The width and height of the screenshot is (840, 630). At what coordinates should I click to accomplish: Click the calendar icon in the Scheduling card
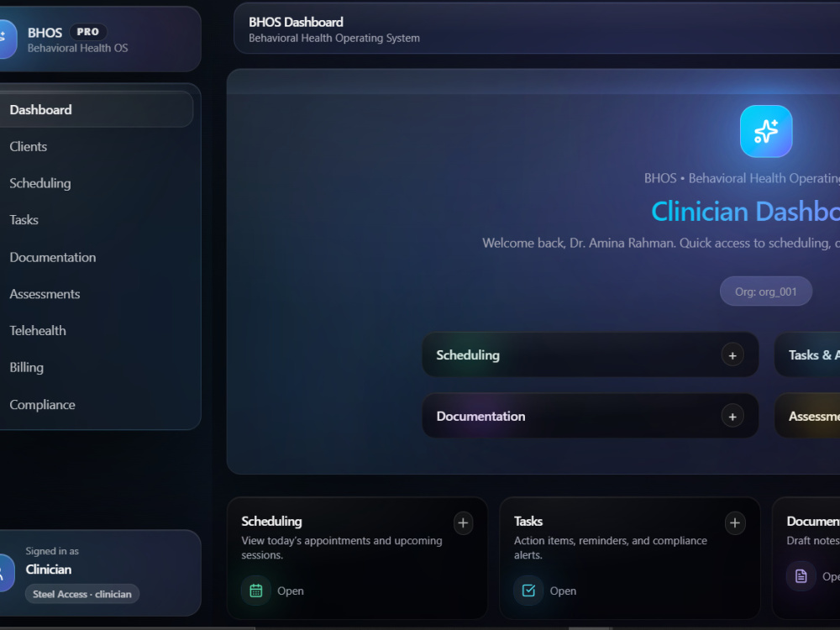tap(256, 591)
